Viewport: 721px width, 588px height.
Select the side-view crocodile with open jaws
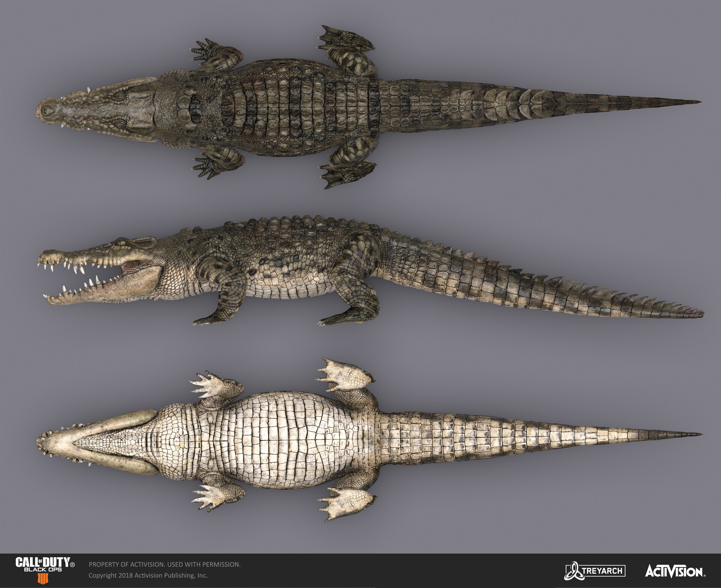pyautogui.click(x=370, y=270)
